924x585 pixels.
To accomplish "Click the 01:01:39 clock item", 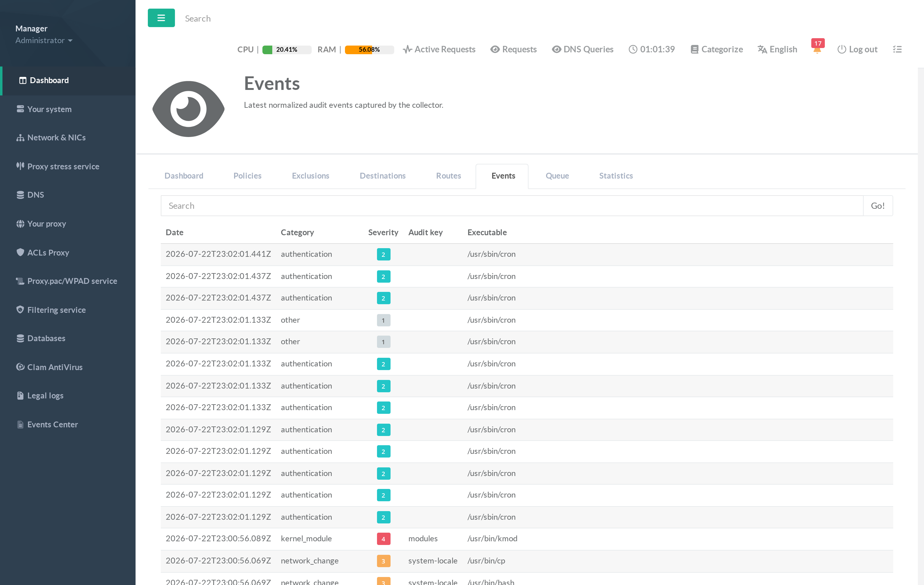I will pyautogui.click(x=651, y=50).
